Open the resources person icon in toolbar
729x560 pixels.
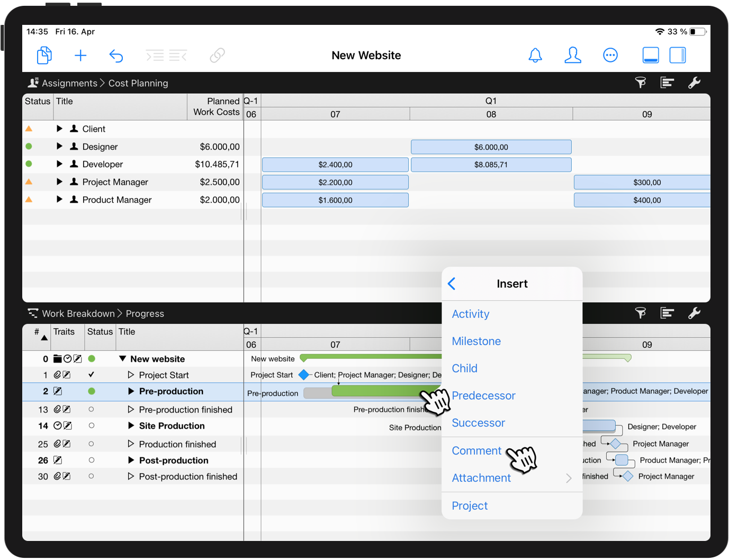tap(573, 55)
